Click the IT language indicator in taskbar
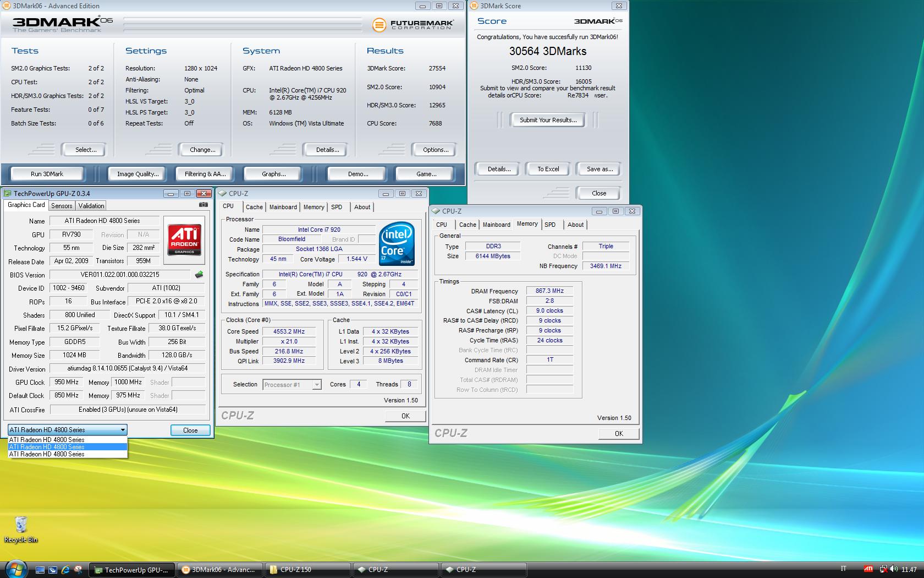 pyautogui.click(x=843, y=569)
